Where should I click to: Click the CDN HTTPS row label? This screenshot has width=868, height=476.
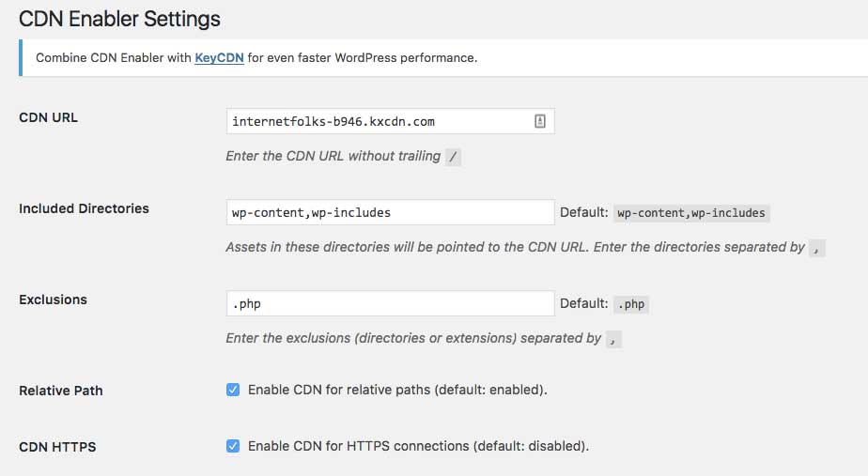57,447
